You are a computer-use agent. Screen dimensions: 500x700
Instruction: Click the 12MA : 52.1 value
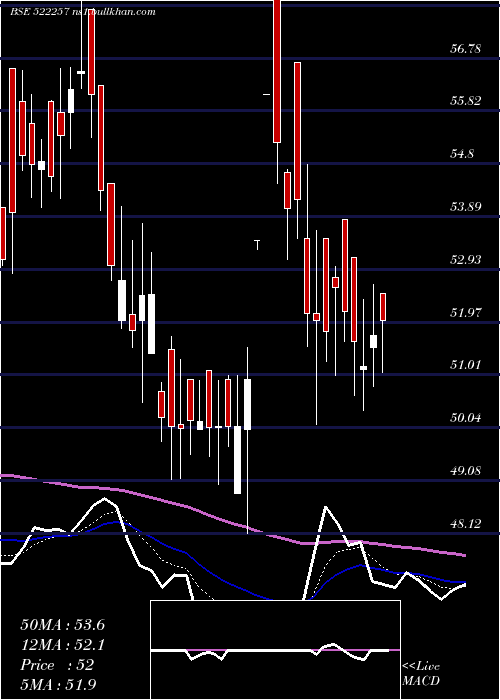click(63, 645)
